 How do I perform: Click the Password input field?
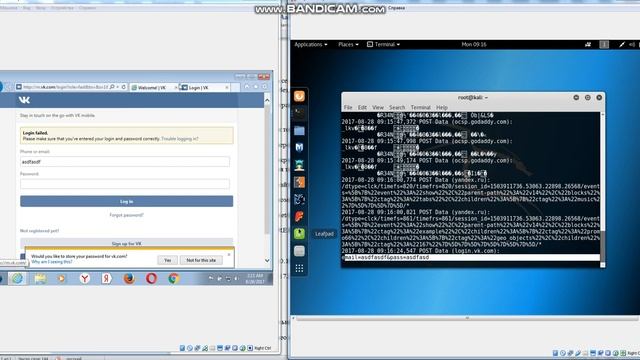click(125, 184)
